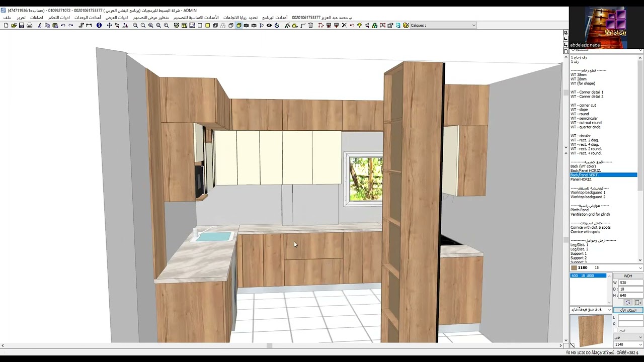Toggle the light bulb icon
Image resolution: width=644 pixels, height=362 pixels.
[x=359, y=25]
